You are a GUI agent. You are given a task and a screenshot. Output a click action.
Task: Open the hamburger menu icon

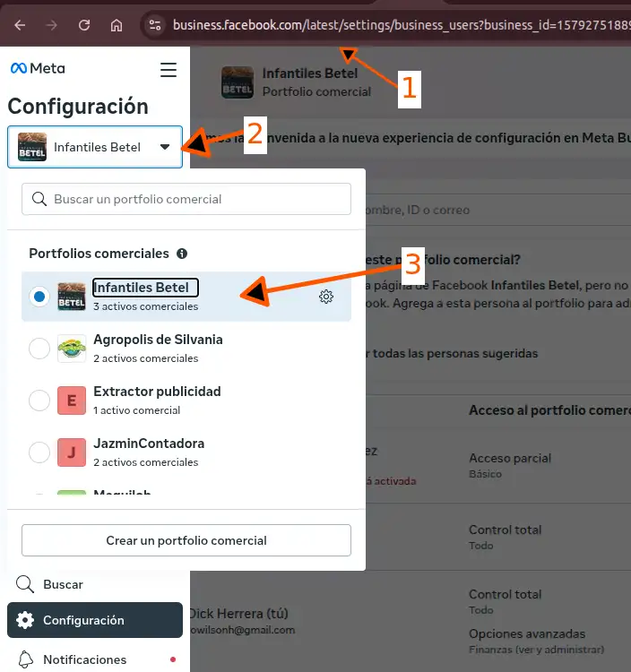point(169,69)
